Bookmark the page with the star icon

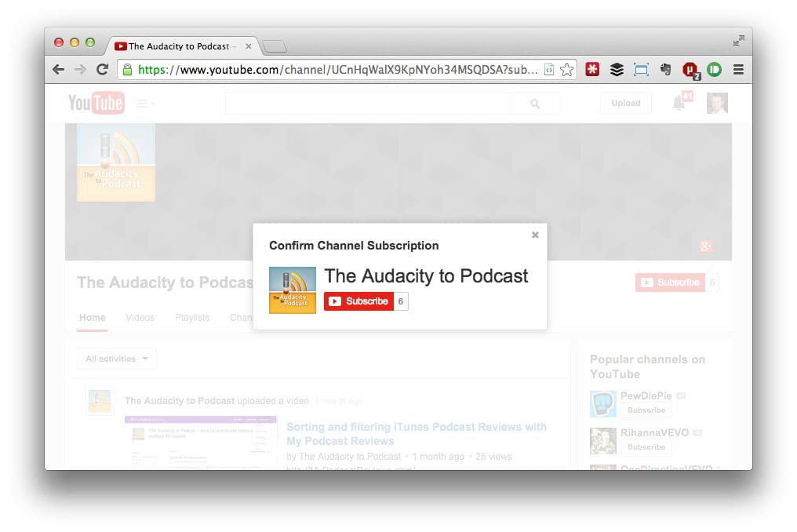[x=566, y=69]
